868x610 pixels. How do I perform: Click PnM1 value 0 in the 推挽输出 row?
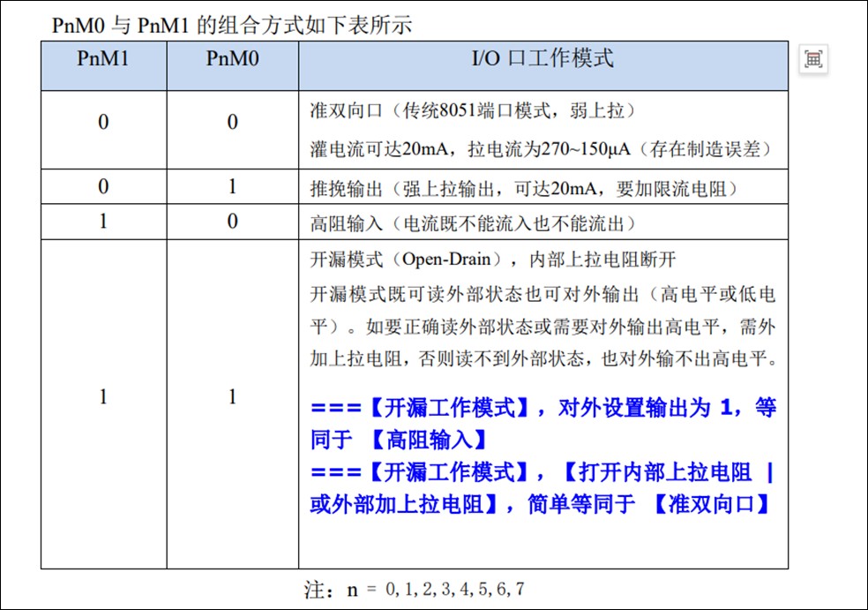(x=103, y=187)
